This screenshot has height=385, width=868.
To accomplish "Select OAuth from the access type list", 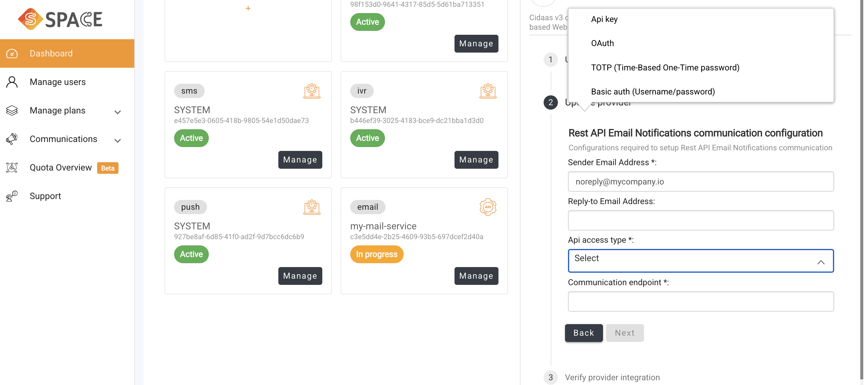I will 602,43.
